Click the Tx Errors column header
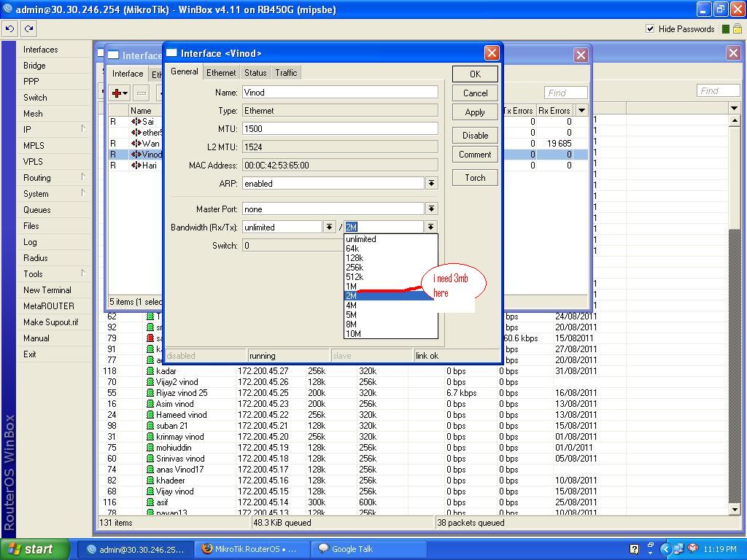The height and width of the screenshot is (560, 747). pos(518,111)
